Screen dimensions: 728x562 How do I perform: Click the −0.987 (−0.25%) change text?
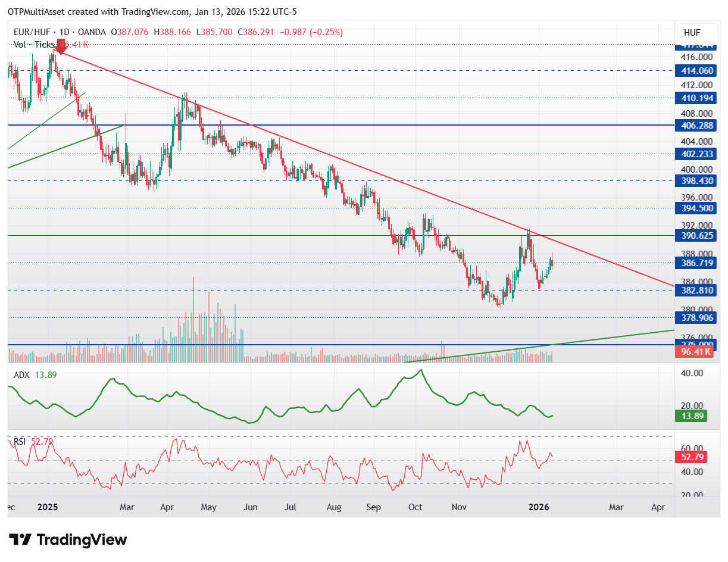coord(311,32)
